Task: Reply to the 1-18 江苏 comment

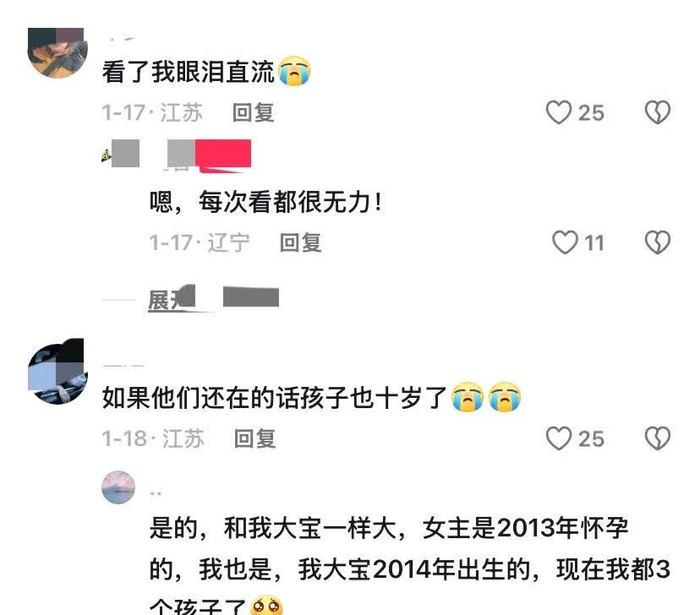Action: click(255, 438)
